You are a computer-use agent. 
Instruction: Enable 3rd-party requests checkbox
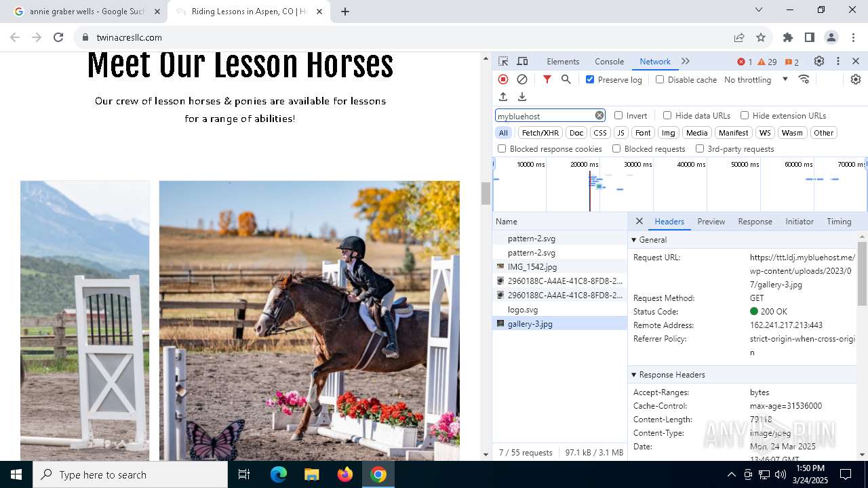700,148
